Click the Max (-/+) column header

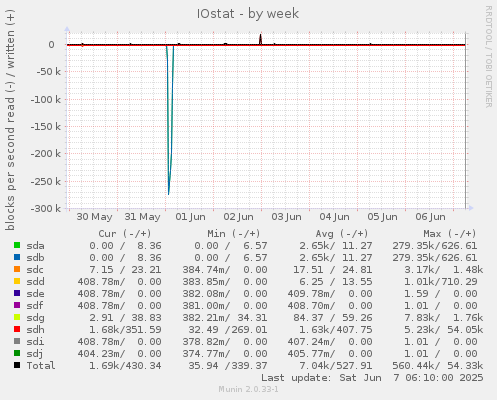tap(450, 234)
